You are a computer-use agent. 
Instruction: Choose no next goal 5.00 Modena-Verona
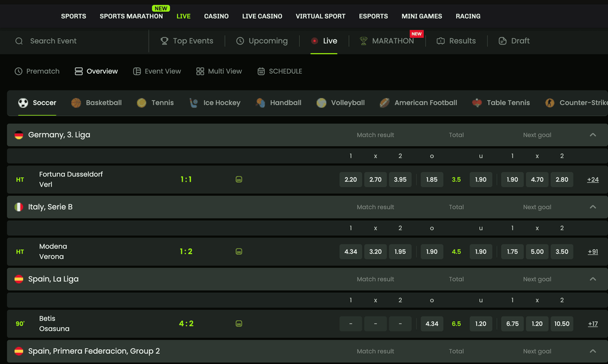pyautogui.click(x=537, y=252)
